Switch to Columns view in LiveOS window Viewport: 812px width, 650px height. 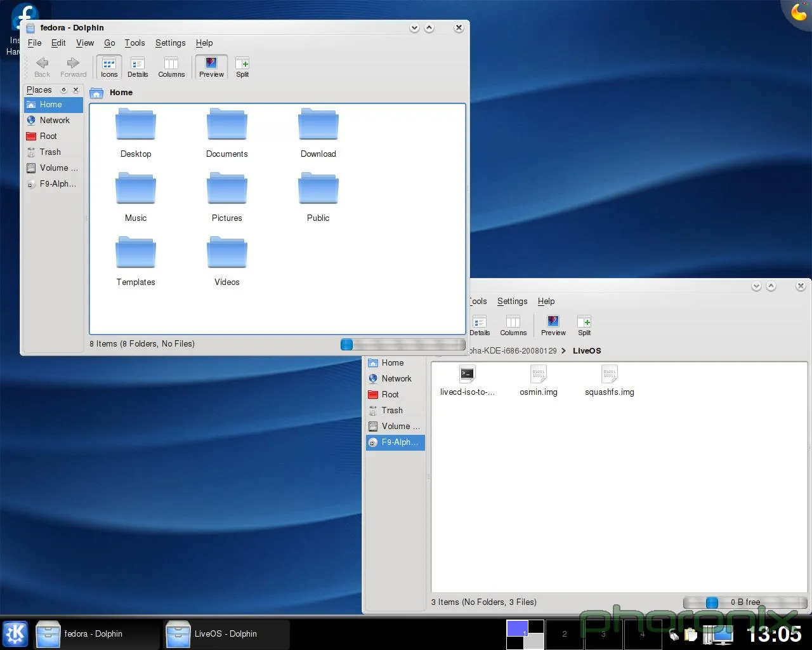click(513, 326)
